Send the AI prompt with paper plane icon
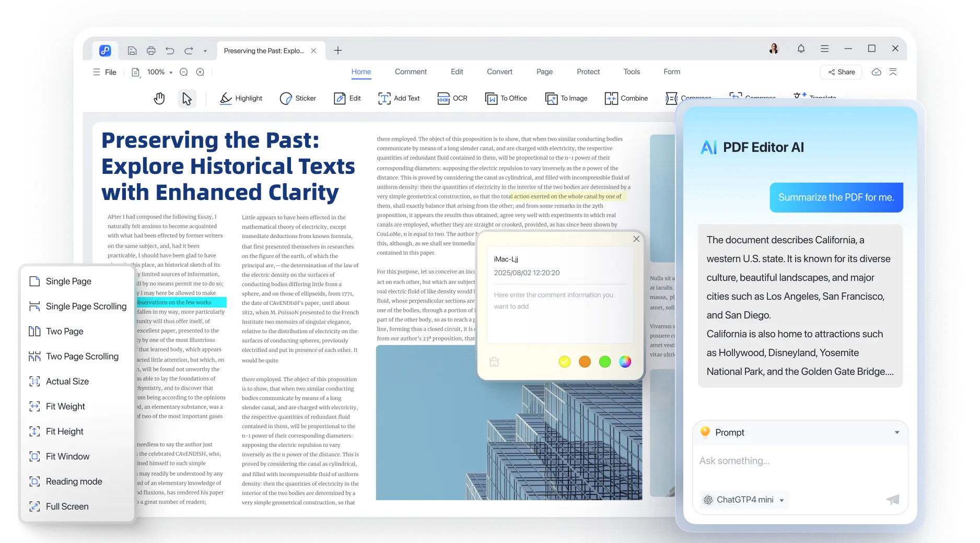The image size is (980, 543). (893, 500)
